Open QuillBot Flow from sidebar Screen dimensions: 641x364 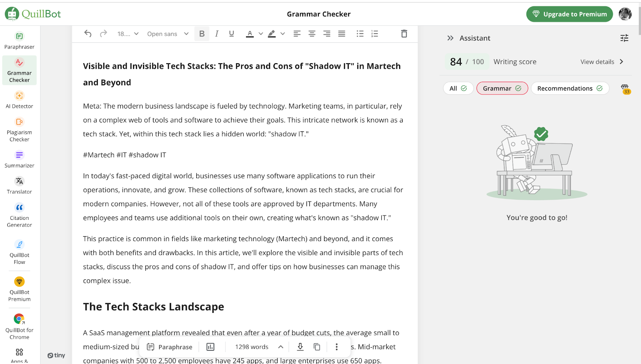coord(19,252)
